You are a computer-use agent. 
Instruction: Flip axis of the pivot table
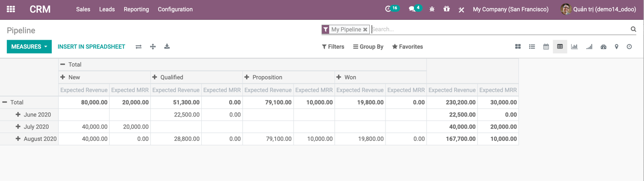point(139,47)
